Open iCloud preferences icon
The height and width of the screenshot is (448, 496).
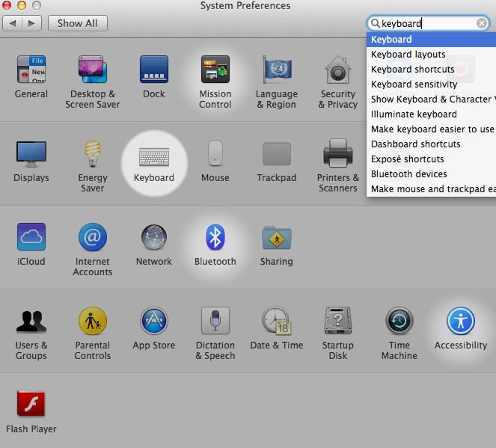coord(31,237)
